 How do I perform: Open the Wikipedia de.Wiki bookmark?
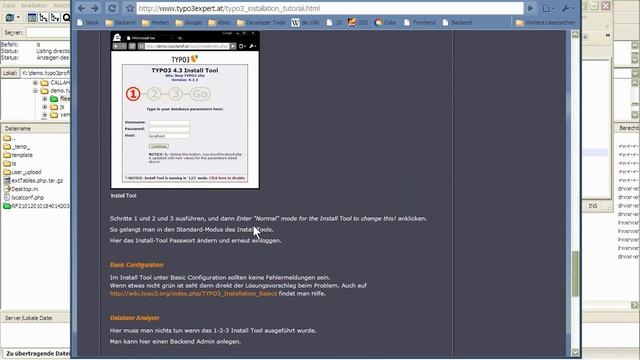[x=305, y=22]
